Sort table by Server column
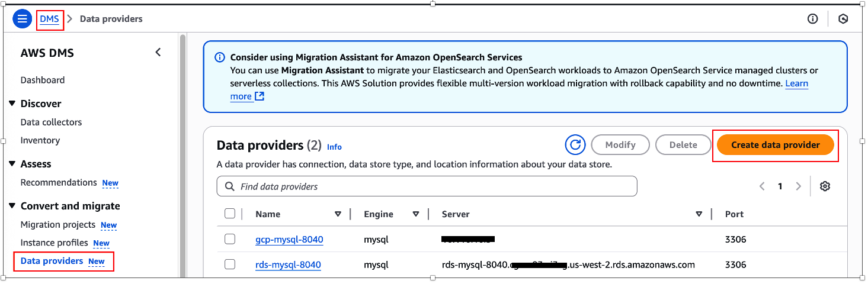This screenshot has height=284, width=868. [699, 214]
